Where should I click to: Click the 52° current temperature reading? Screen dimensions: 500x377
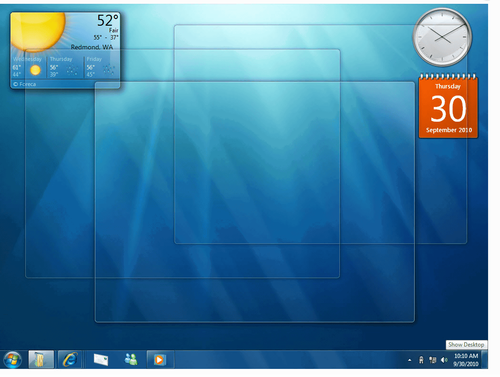tap(108, 20)
